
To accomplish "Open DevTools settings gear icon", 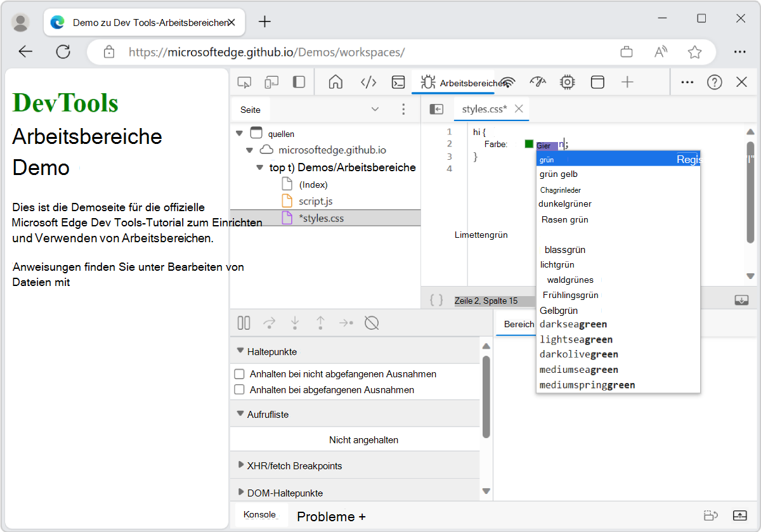I will pos(567,82).
